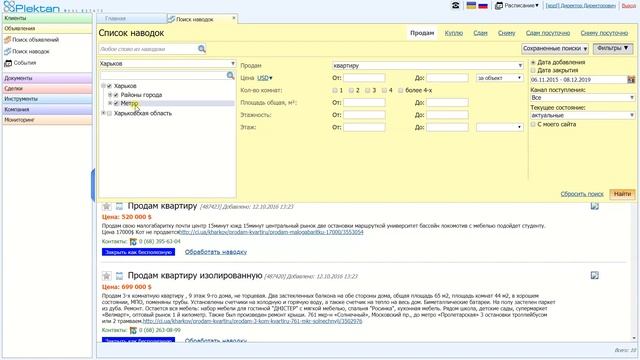Viewport: 640px width, 360px height.
Task: Open the Документы sidebar section
Action: click(47, 78)
